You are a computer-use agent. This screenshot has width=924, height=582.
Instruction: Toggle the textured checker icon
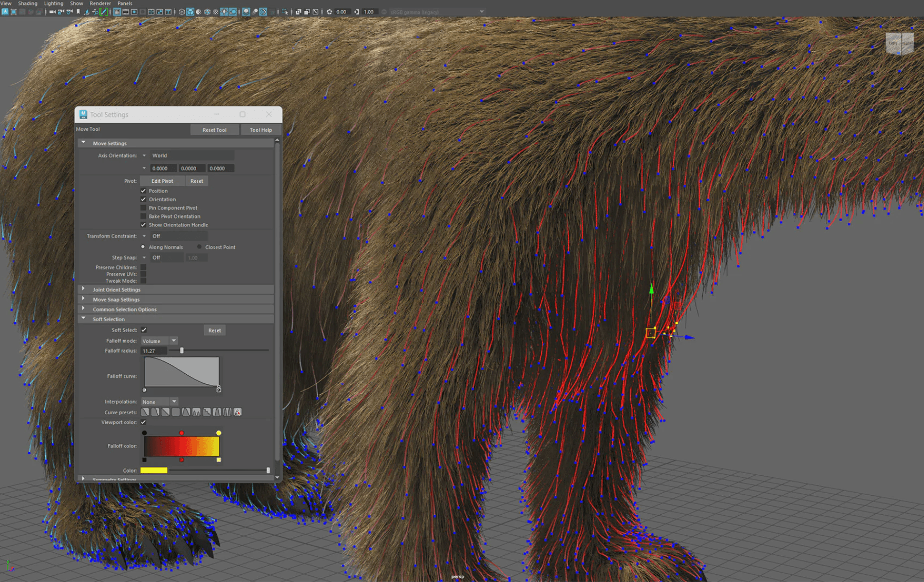[216, 12]
